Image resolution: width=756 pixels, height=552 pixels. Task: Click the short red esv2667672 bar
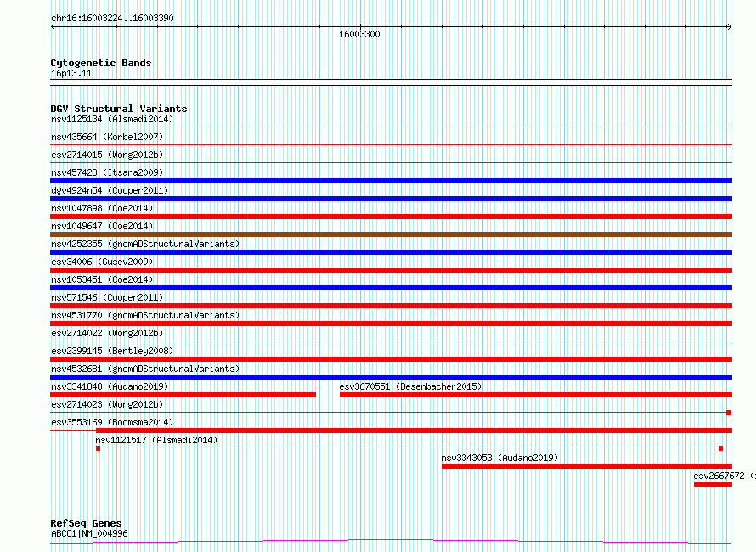tap(713, 484)
